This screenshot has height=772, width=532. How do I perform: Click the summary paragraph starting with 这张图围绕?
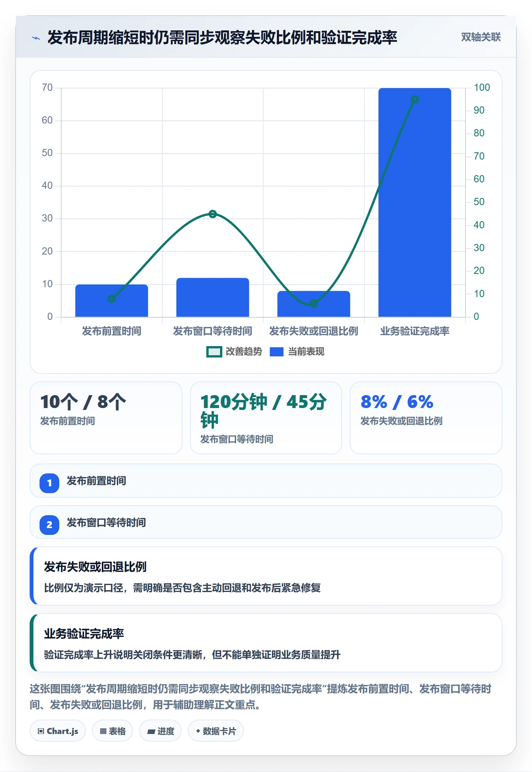(x=261, y=697)
